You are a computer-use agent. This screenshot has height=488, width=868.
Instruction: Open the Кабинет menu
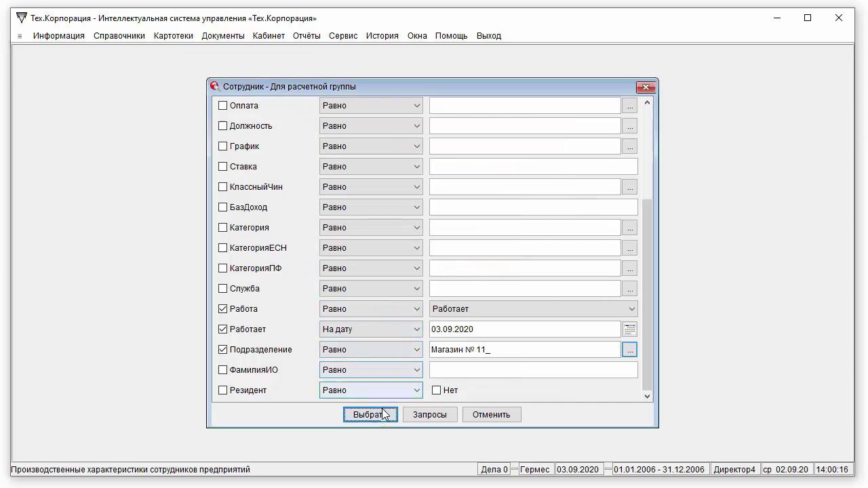[x=269, y=36]
